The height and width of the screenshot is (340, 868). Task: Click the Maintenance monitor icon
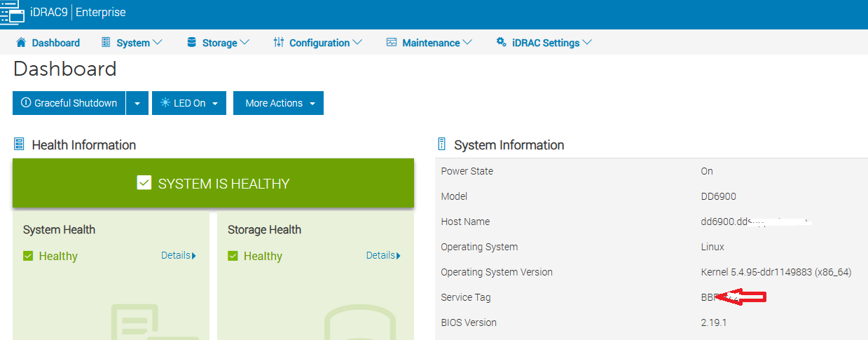click(x=392, y=43)
